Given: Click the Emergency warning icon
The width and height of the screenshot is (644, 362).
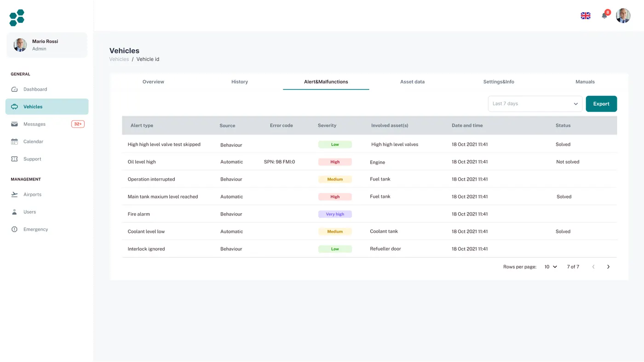Looking at the screenshot, I should click(14, 229).
